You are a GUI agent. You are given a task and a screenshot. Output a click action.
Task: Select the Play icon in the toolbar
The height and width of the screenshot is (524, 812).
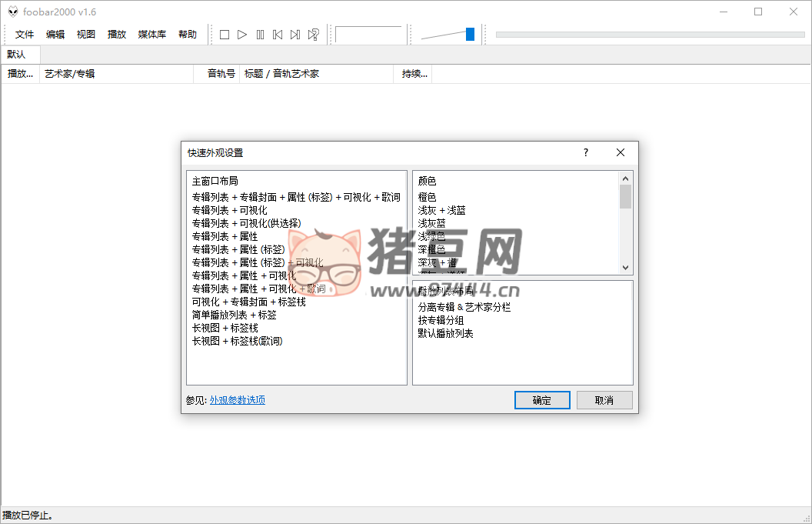(242, 34)
